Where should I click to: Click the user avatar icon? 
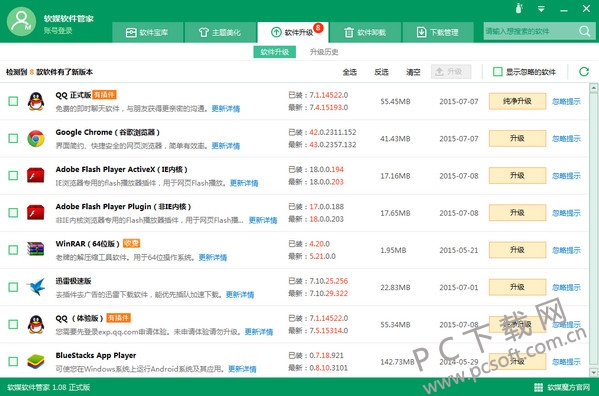point(21,21)
